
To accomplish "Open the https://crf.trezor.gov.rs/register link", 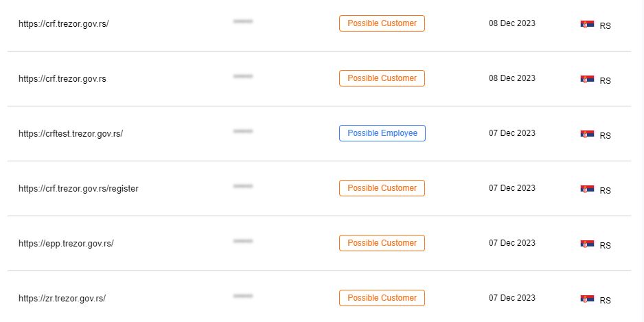I will click(x=78, y=189).
